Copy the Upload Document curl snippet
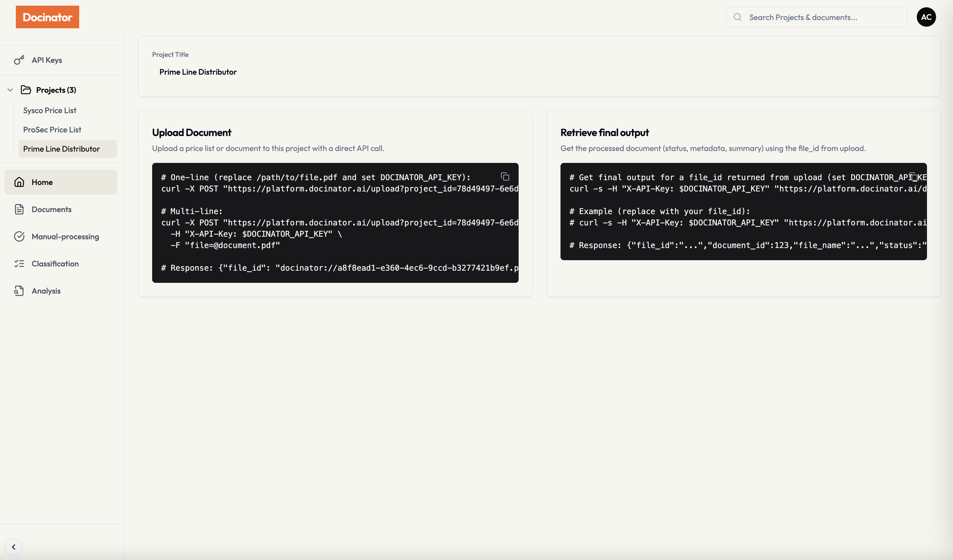This screenshot has height=560, width=953. point(505,176)
